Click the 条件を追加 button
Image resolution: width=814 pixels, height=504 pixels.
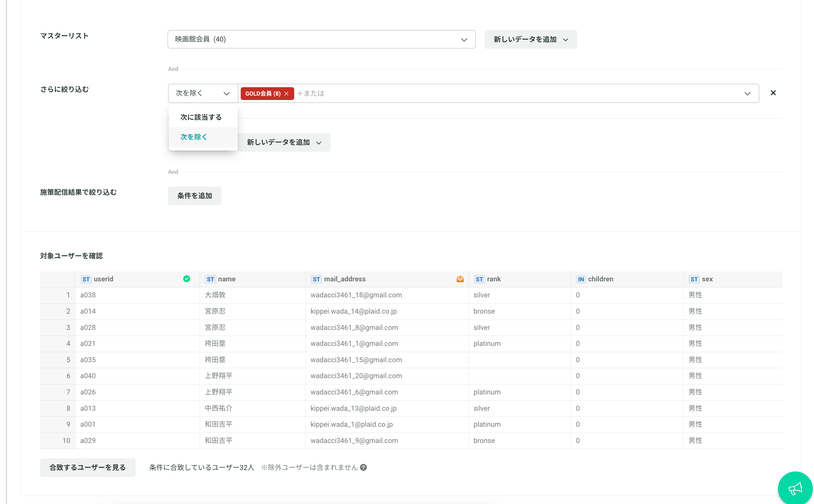(195, 196)
